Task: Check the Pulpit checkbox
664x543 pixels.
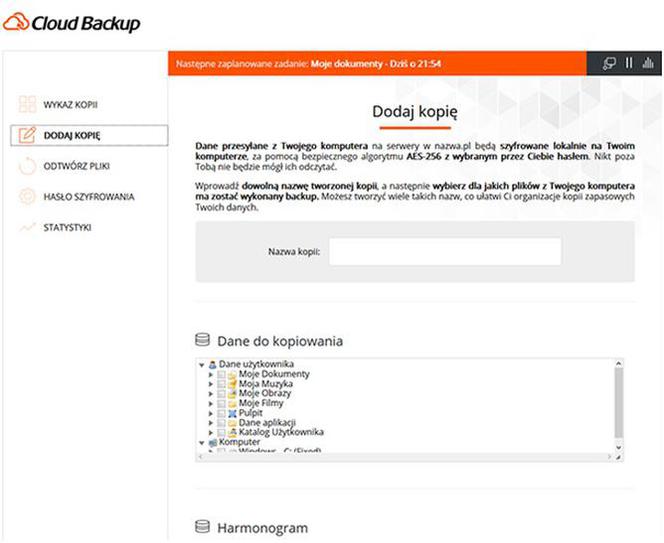Action: [x=221, y=413]
